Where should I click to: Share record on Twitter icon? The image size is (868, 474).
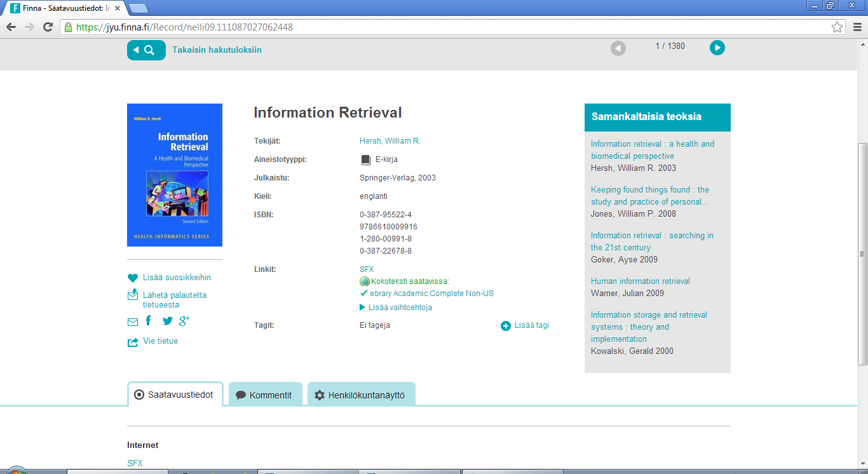click(167, 322)
